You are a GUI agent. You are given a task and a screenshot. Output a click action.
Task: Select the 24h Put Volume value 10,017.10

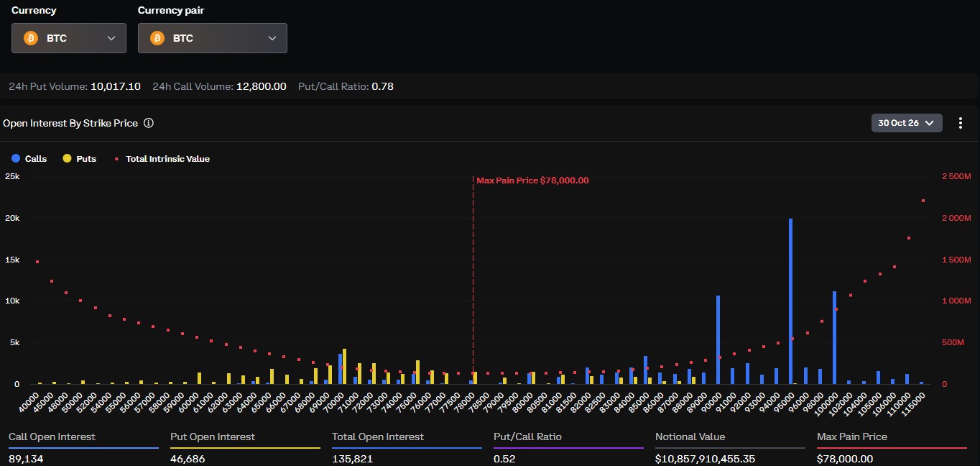(116, 86)
